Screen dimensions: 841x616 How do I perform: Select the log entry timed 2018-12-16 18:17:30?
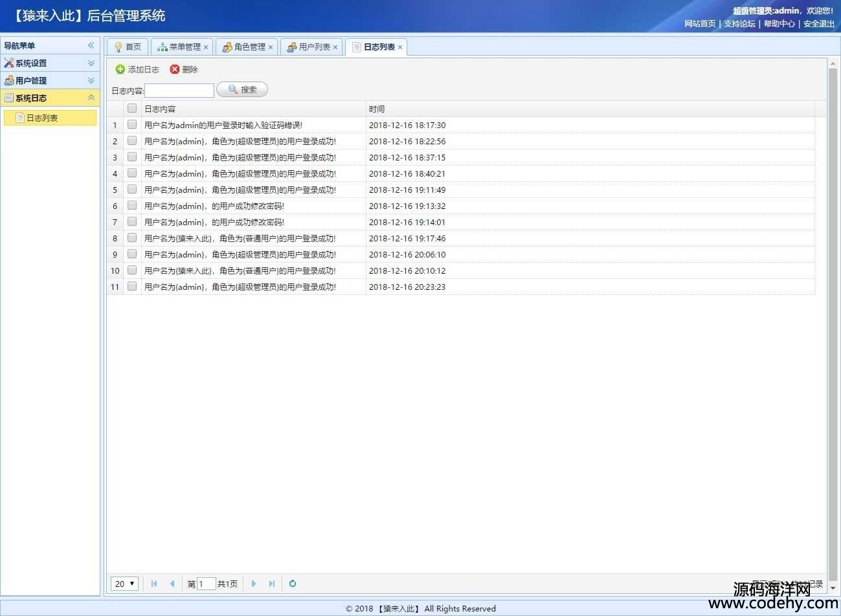(460, 125)
